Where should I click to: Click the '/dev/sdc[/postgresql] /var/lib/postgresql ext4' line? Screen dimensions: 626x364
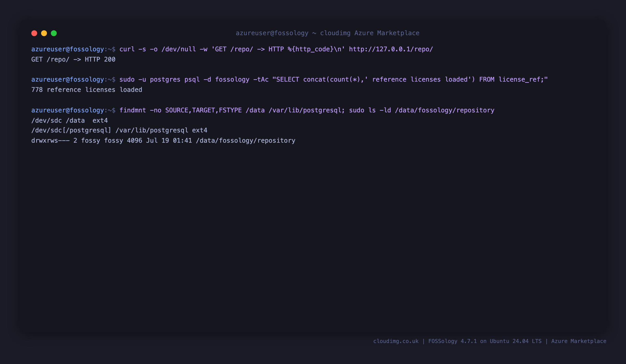click(119, 130)
